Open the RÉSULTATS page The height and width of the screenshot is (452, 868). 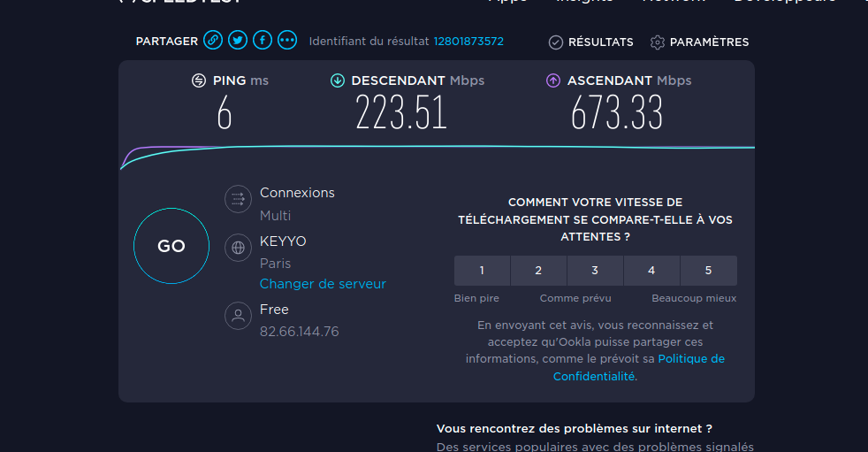[x=601, y=42]
